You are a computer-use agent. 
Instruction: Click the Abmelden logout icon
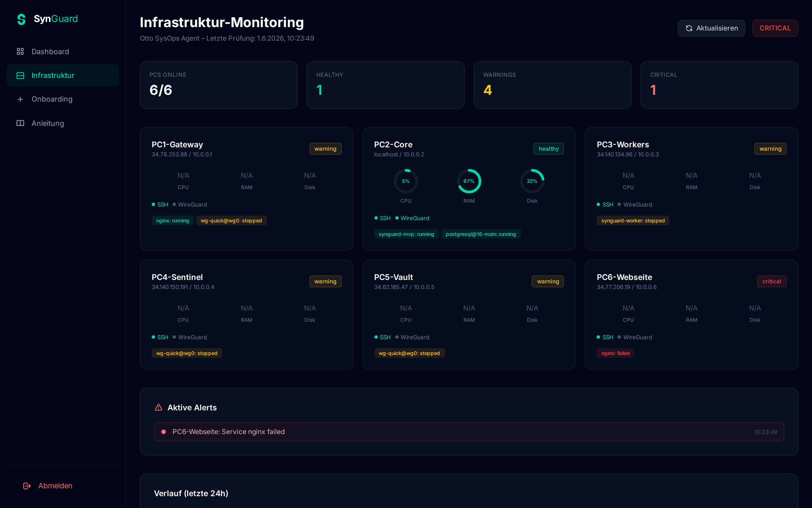coord(27,486)
